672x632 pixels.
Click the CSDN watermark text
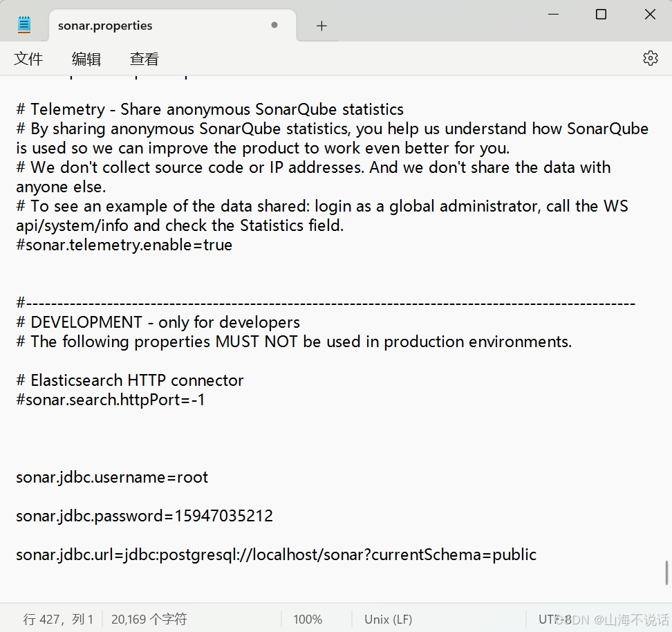click(x=606, y=620)
